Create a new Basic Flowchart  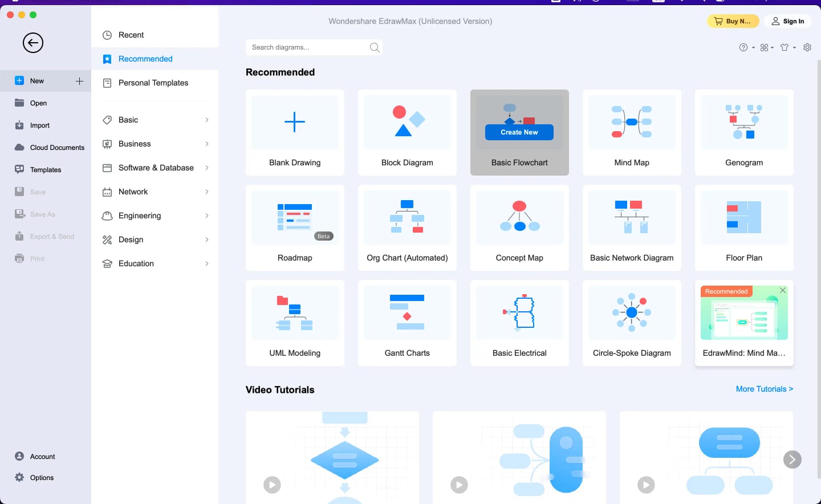coord(518,132)
